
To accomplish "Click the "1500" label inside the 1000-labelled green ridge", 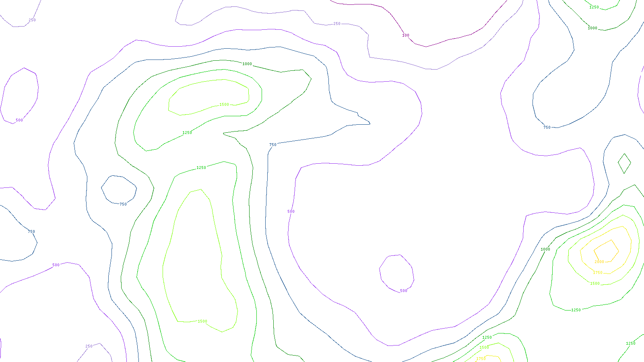I will coord(224,105).
